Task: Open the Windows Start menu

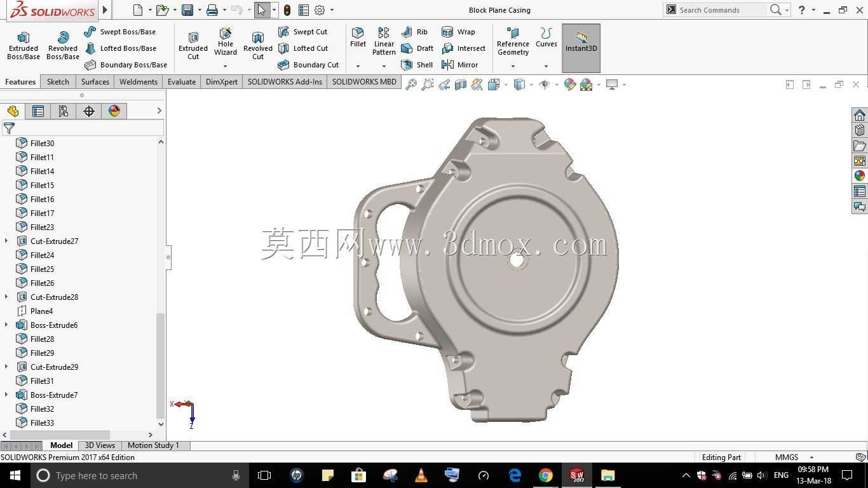Action: (x=15, y=475)
